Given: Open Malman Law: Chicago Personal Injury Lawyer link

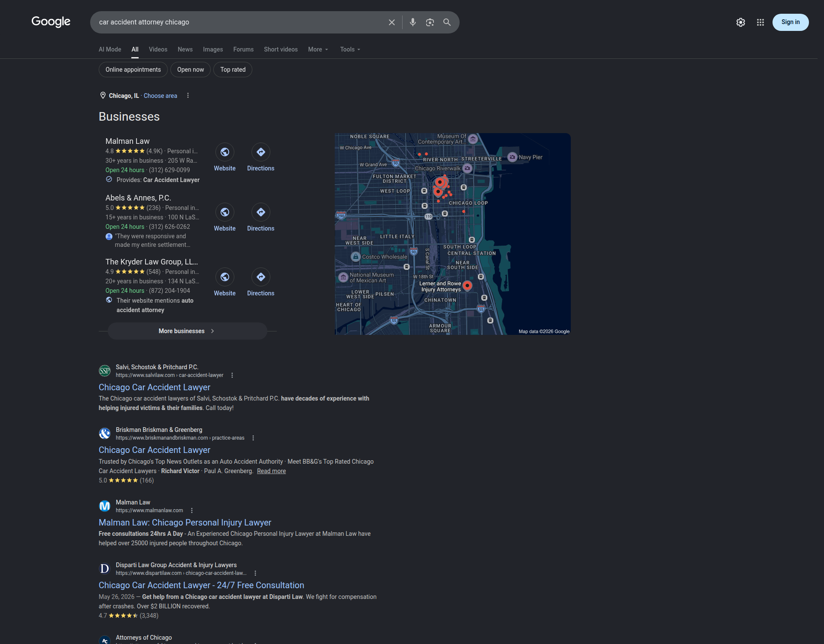Looking at the screenshot, I should coord(185,522).
